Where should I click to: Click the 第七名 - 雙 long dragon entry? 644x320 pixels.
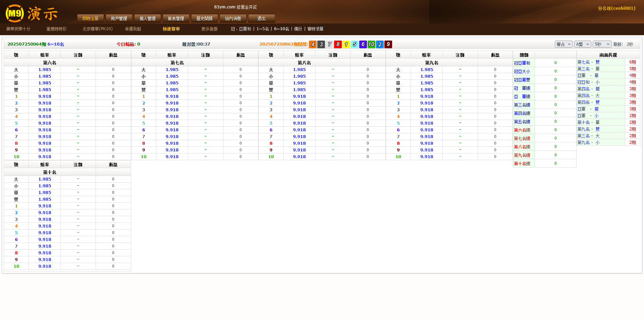(x=588, y=62)
